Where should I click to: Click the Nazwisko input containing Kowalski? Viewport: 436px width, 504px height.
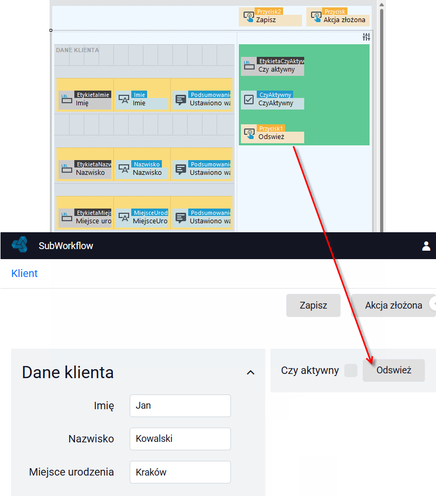click(x=180, y=439)
